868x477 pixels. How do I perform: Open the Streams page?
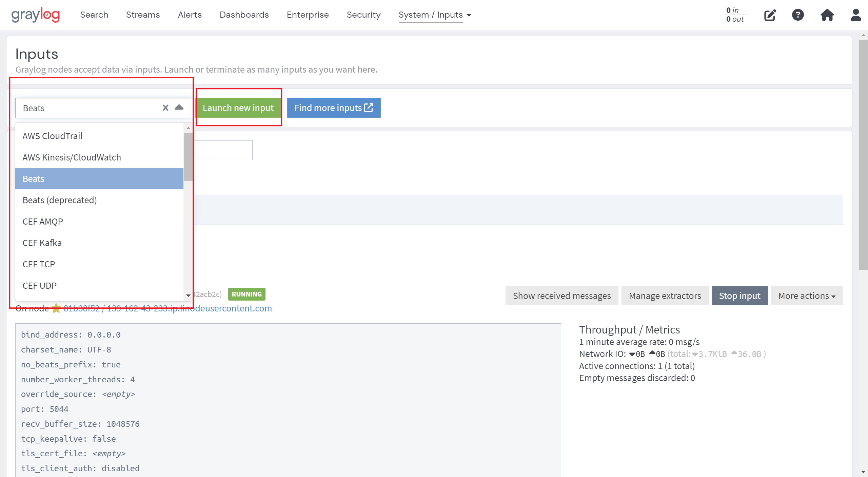tap(143, 15)
